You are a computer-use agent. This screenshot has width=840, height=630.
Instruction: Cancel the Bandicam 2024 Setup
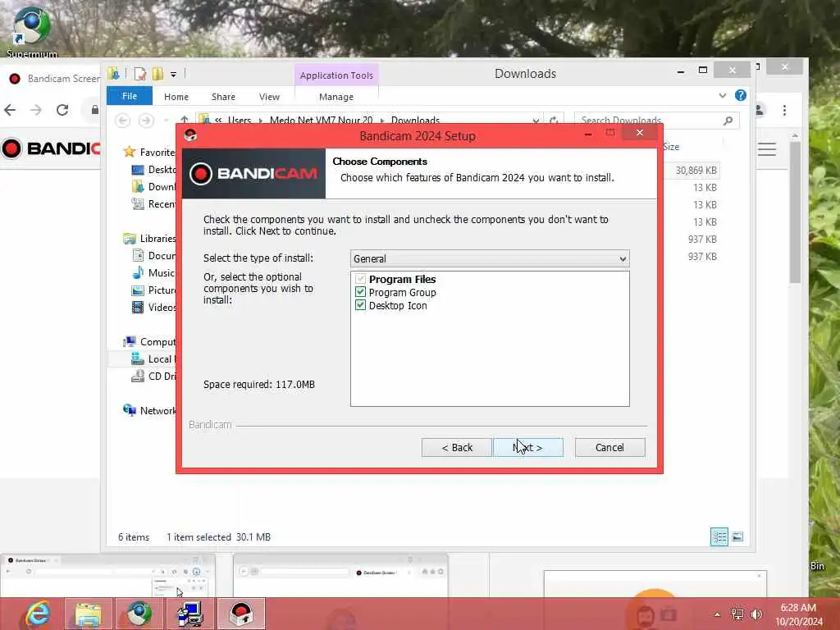(609, 447)
